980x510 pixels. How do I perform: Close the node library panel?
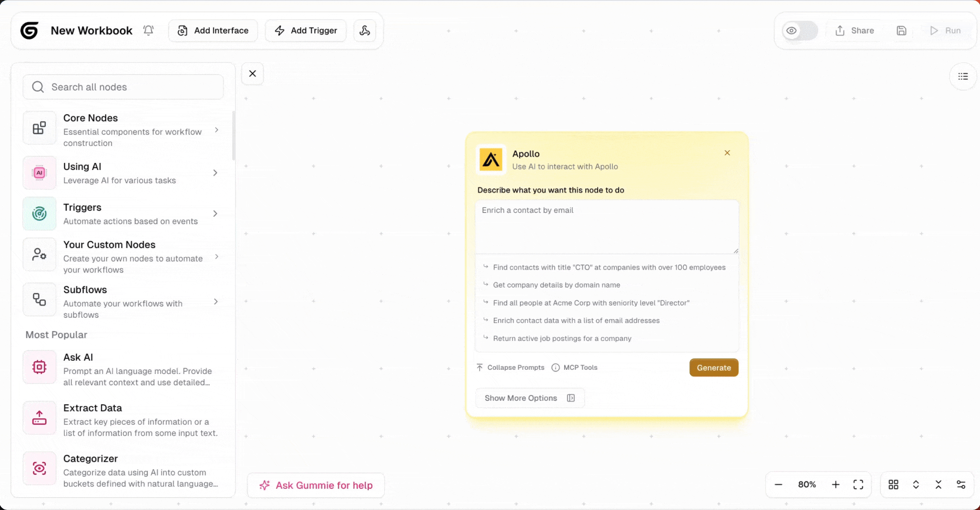(x=253, y=74)
